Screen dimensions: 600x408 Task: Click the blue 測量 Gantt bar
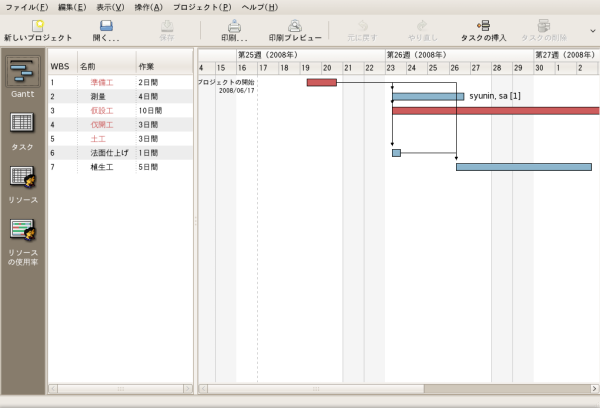(x=428, y=96)
